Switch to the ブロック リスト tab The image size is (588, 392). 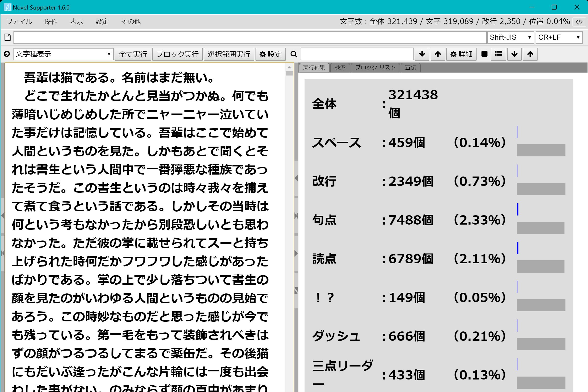tap(375, 67)
